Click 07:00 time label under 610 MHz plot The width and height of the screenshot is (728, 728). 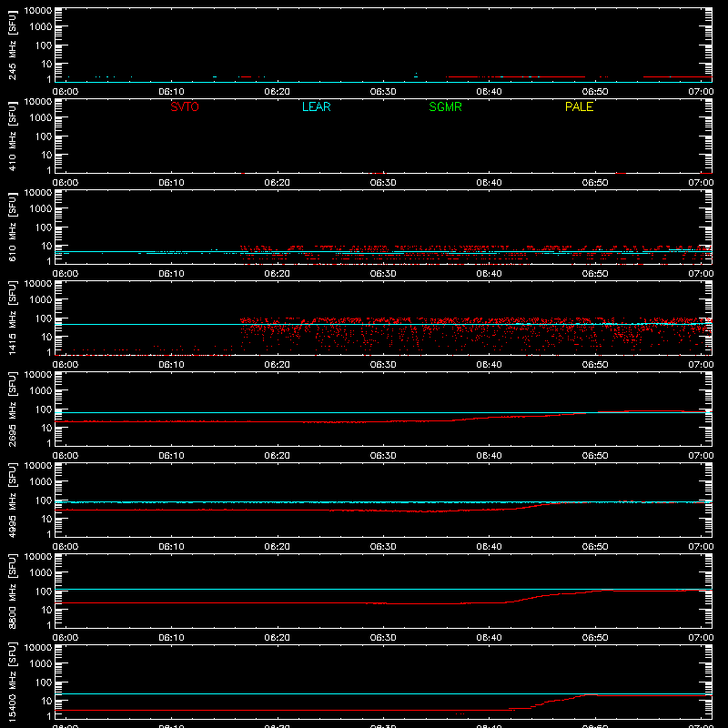[x=701, y=274]
